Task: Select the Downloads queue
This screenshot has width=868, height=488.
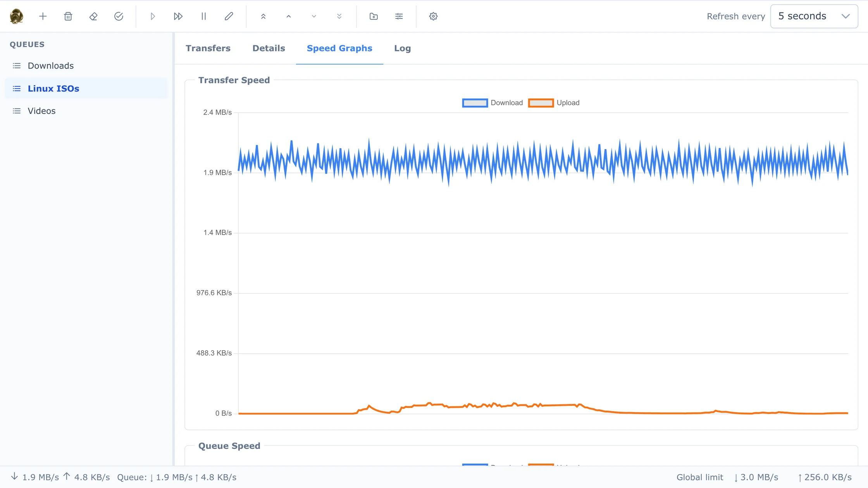Action: (86, 66)
